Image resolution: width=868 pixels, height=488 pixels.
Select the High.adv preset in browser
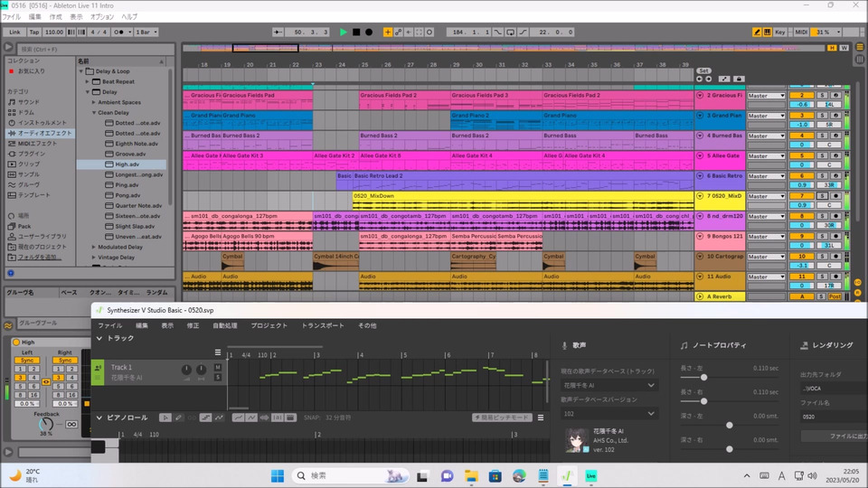pos(127,164)
